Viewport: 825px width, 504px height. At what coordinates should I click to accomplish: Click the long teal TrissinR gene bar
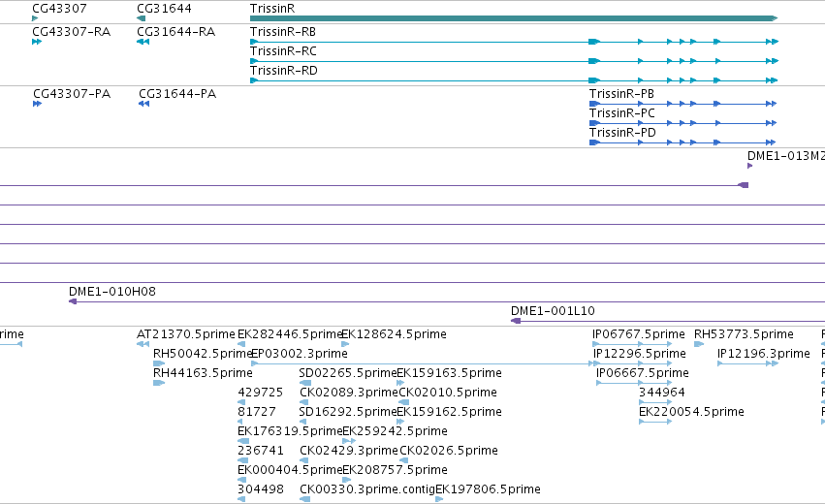click(514, 18)
